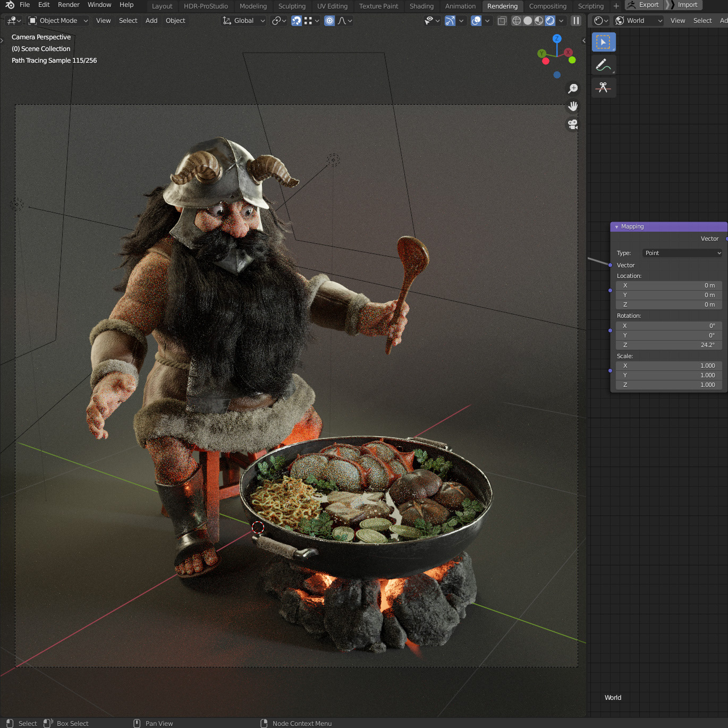Open the node editor type selector
728x728 pixels.
click(601, 21)
